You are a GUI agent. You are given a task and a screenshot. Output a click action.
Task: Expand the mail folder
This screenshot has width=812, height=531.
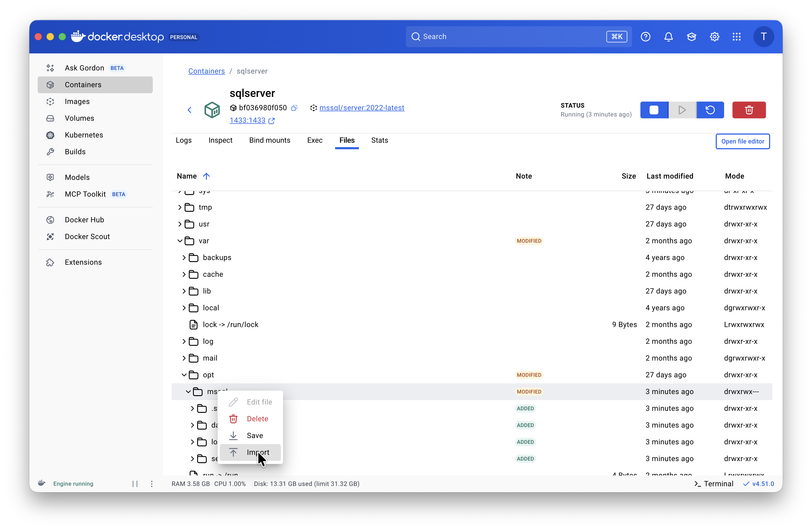[184, 358]
